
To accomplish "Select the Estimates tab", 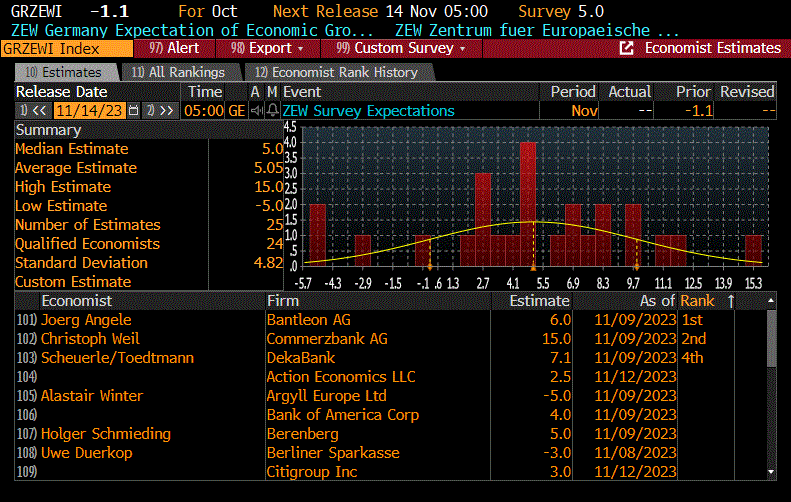I will (66, 72).
